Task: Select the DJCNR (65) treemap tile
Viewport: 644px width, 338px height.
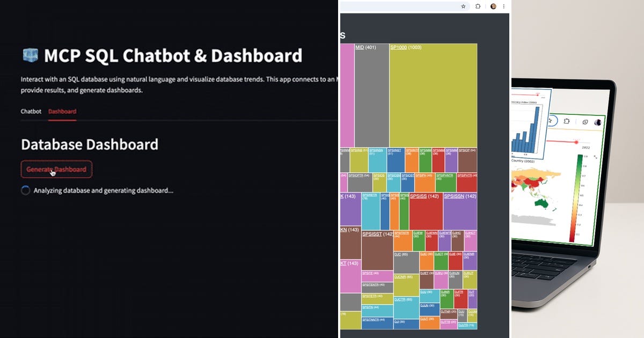Action: [x=406, y=285]
